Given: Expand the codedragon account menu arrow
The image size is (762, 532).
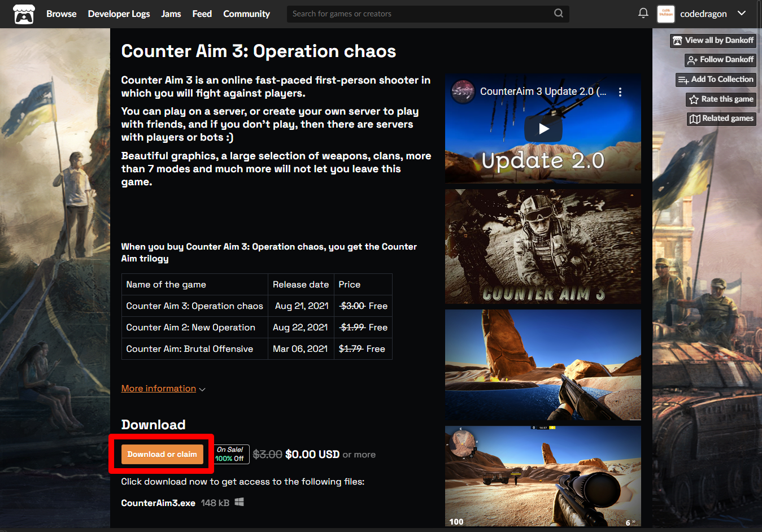Looking at the screenshot, I should tap(742, 13).
